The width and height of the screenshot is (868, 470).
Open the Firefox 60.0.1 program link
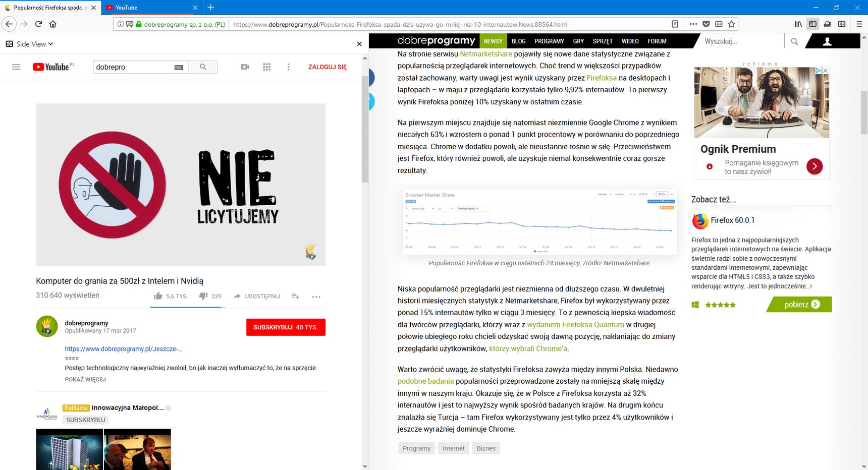coord(732,220)
